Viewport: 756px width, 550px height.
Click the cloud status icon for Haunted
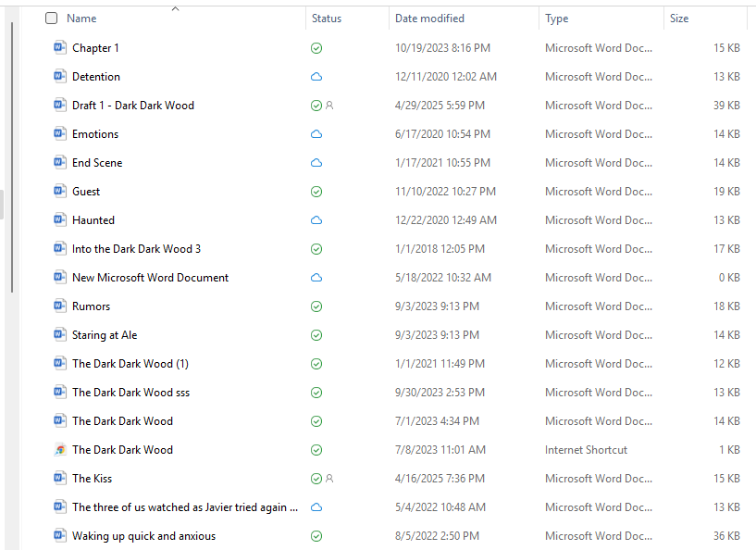316,220
